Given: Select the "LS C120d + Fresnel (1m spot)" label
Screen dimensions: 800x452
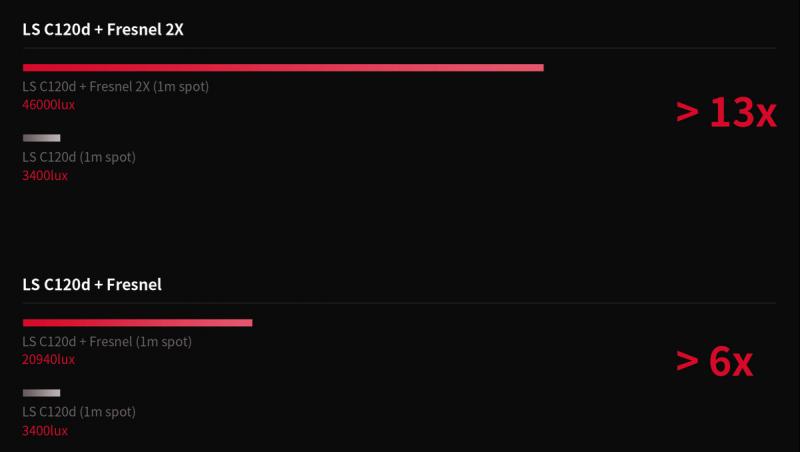Looking at the screenshot, I should pos(107,342).
